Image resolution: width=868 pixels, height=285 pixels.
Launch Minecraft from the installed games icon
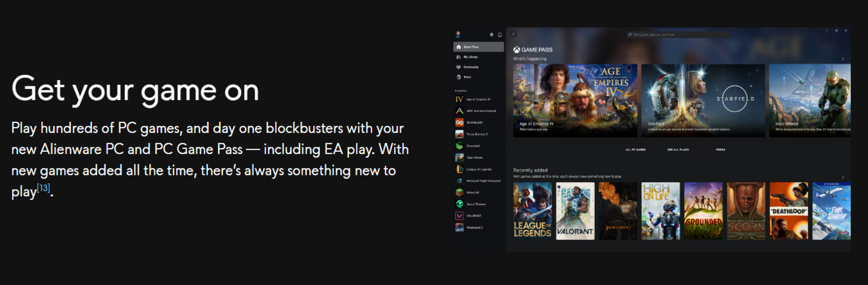[x=459, y=193]
